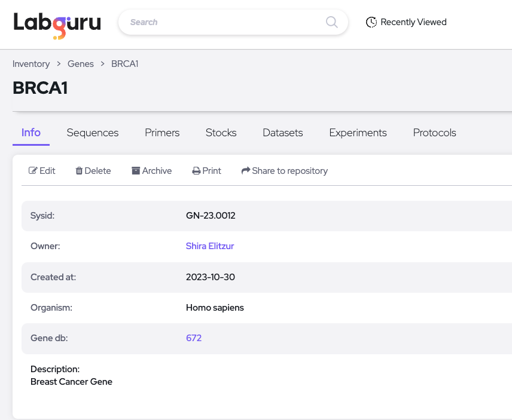
Task: Go to Genes in the breadcrumb
Action: [x=81, y=63]
